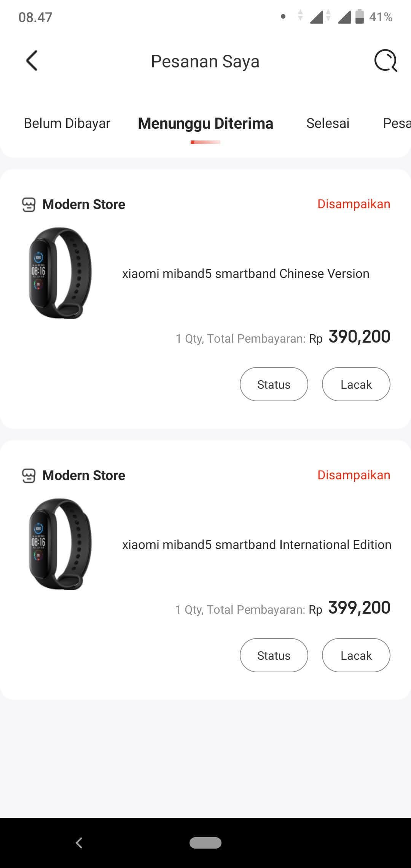The height and width of the screenshot is (868, 411).
Task: Switch to Belum Dibayar tab
Action: point(67,123)
